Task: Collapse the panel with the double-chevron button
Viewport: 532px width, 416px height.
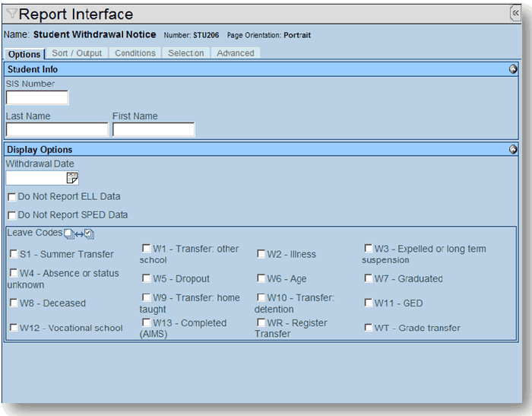Action: pos(515,13)
